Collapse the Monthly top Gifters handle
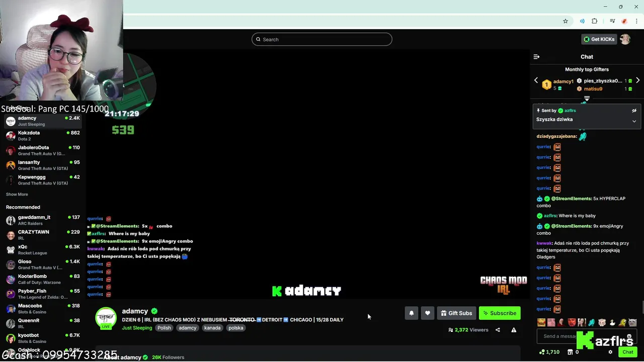The image size is (644, 362). (587, 99)
